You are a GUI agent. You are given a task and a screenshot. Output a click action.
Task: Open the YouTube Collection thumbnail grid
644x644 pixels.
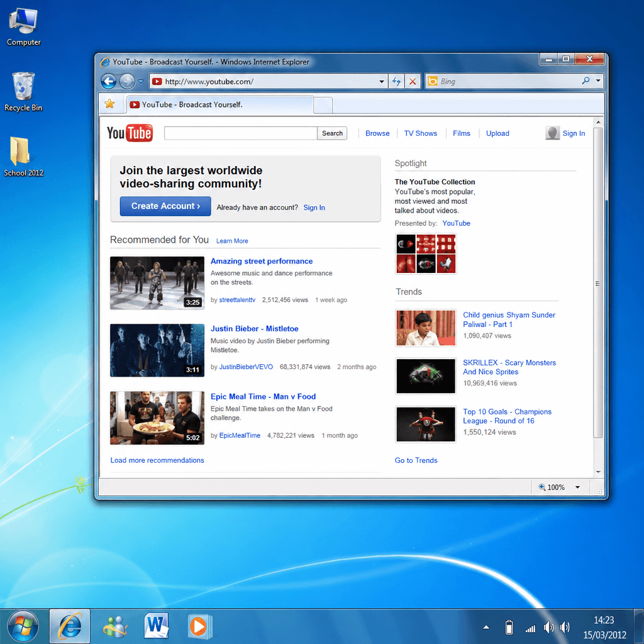point(426,253)
